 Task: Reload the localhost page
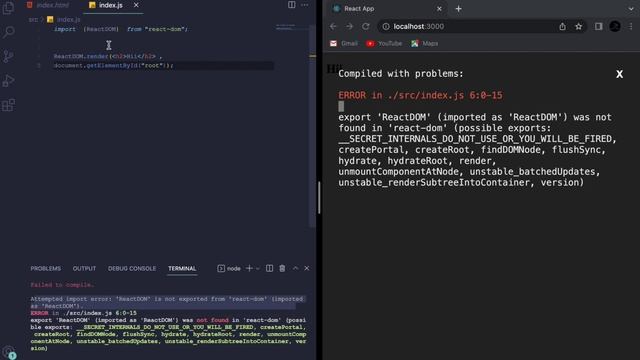366,27
